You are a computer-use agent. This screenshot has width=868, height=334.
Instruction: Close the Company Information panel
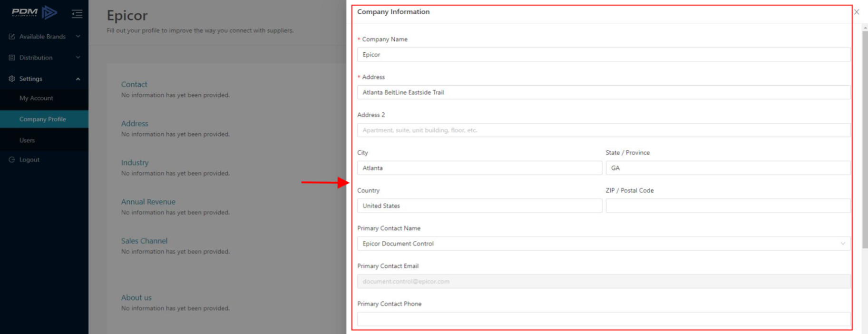(x=857, y=12)
